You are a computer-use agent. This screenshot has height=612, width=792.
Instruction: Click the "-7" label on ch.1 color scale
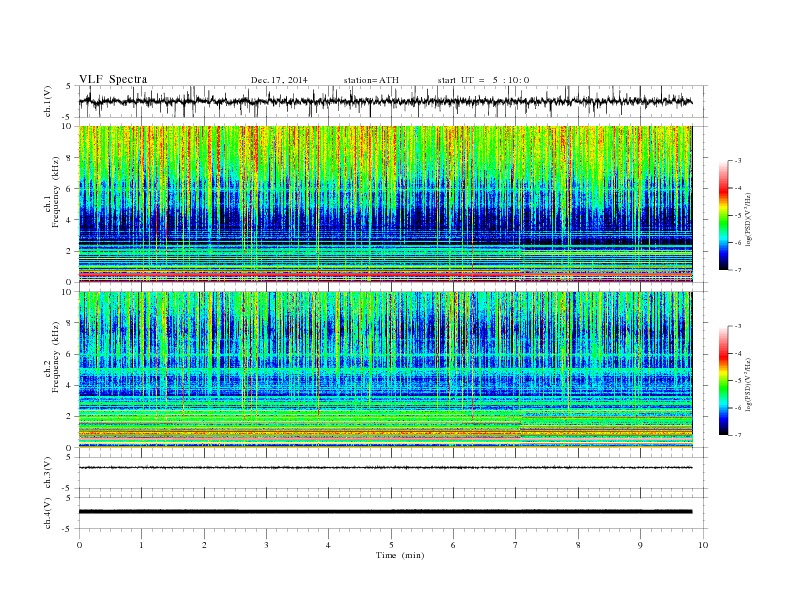coord(738,270)
